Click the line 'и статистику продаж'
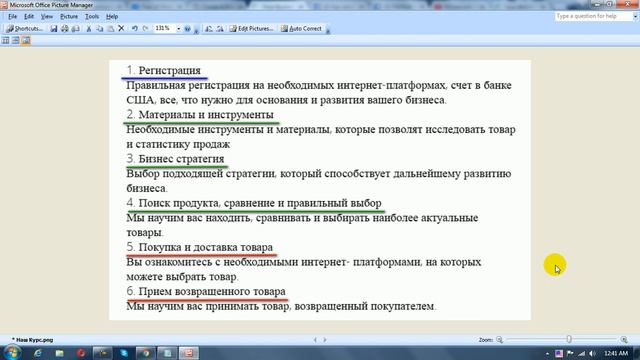This screenshot has height=360, width=640. coord(178,144)
